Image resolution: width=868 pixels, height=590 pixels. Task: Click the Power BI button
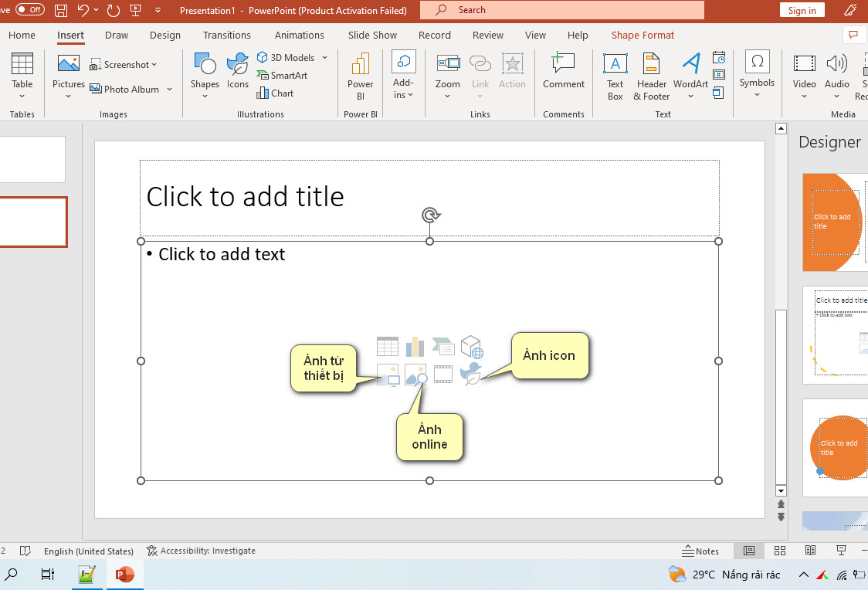tap(361, 77)
